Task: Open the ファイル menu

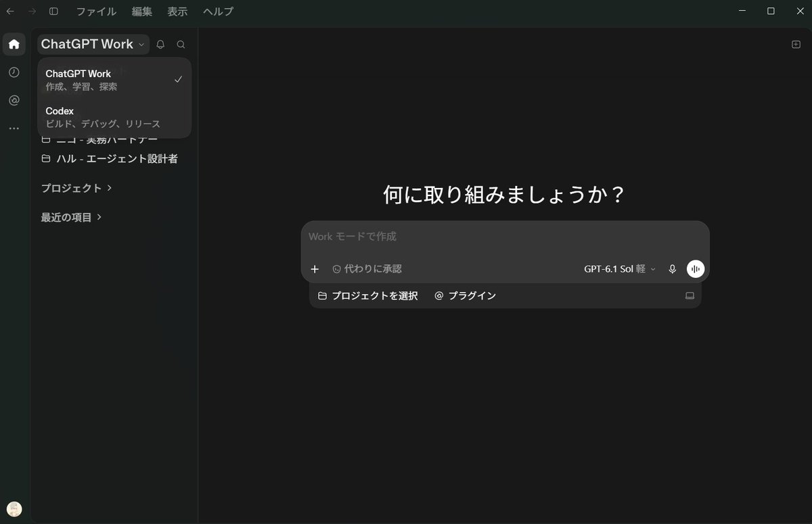Action: point(96,11)
